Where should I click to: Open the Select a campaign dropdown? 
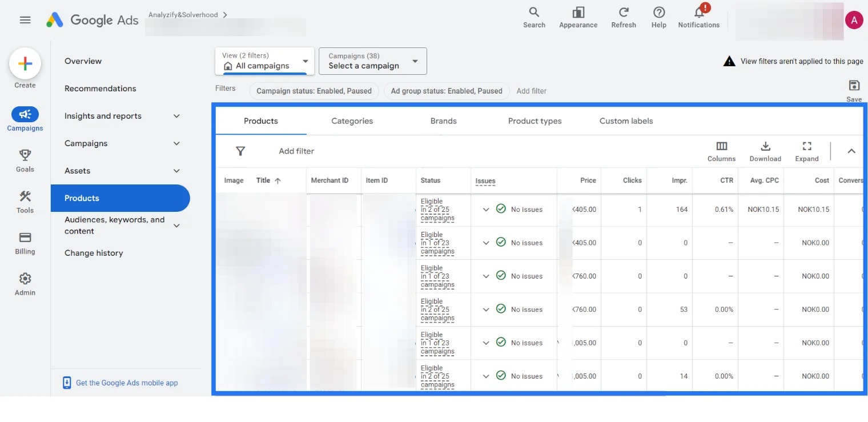(x=373, y=61)
